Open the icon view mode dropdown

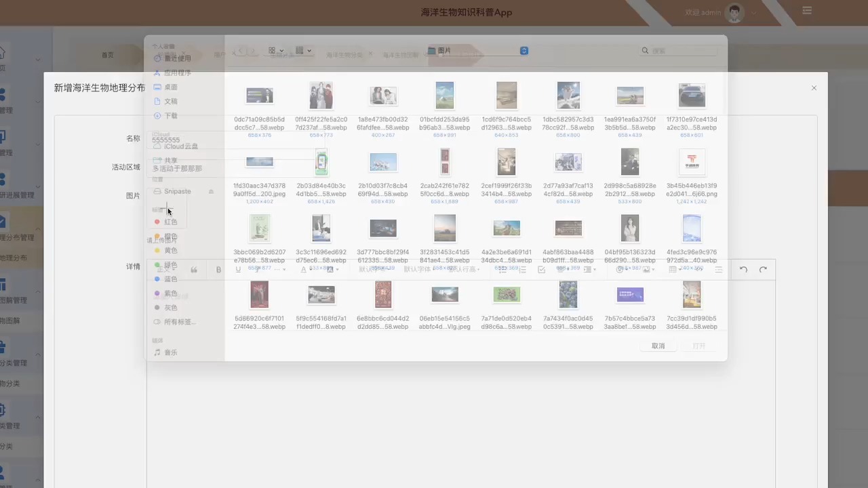coord(276,51)
